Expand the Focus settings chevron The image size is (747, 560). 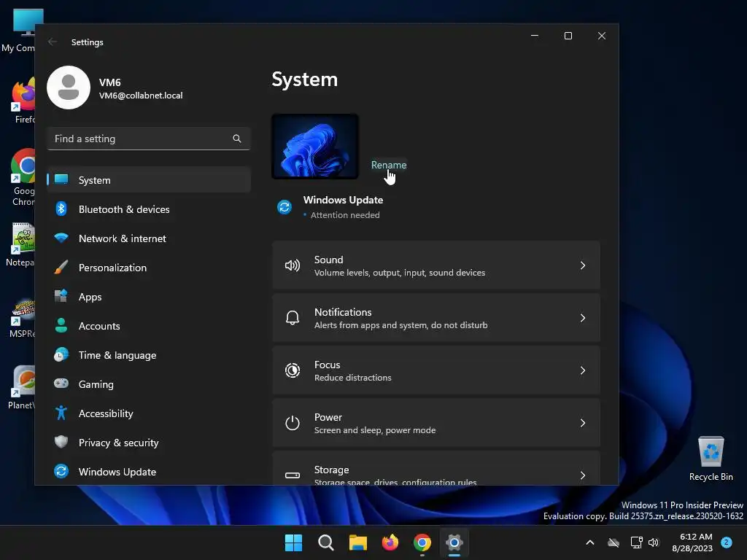pyautogui.click(x=583, y=370)
